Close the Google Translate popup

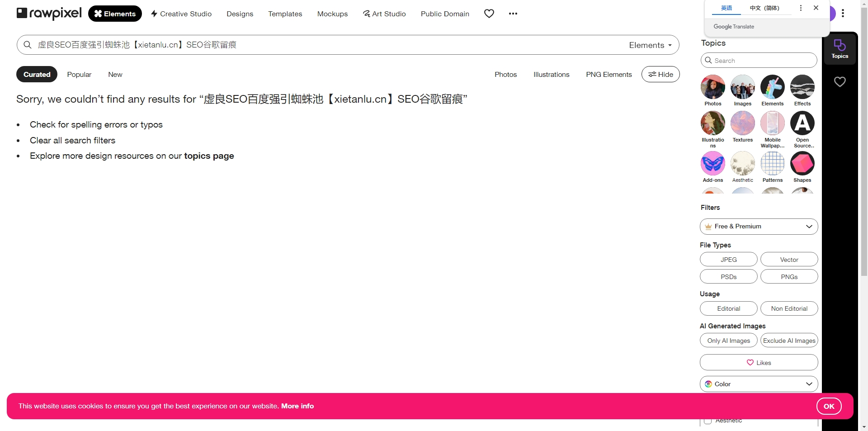816,8
